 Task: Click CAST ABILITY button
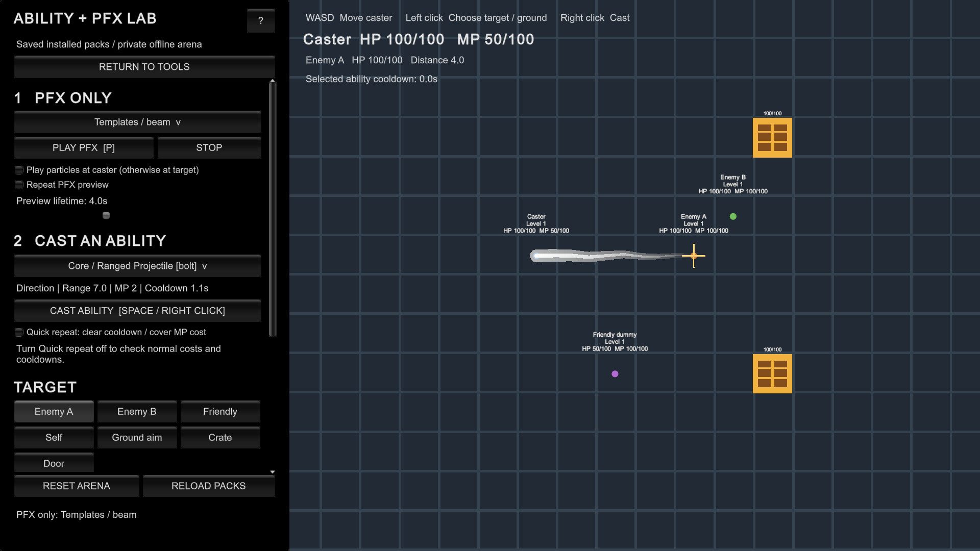[x=138, y=311]
